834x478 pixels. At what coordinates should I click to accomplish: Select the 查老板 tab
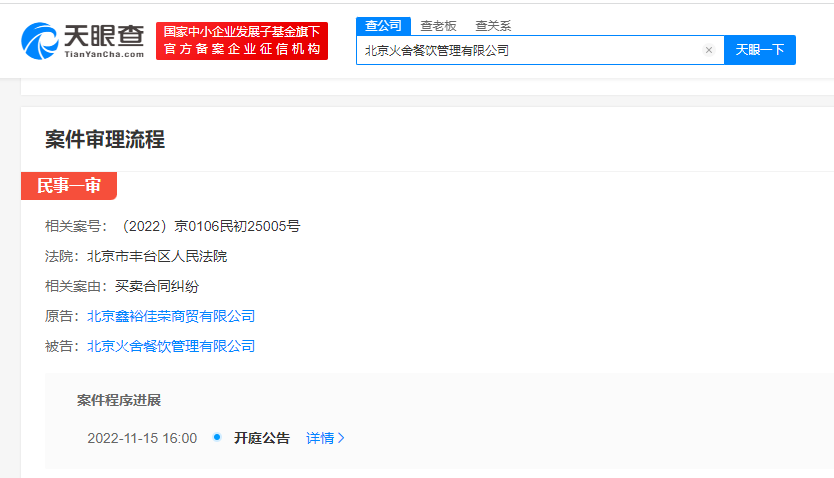436,25
